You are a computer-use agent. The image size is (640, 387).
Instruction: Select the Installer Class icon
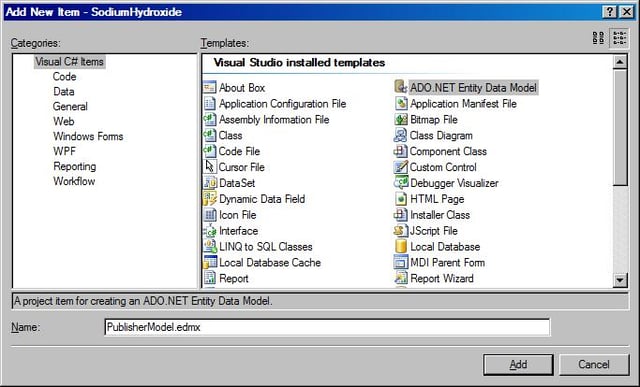[401, 215]
